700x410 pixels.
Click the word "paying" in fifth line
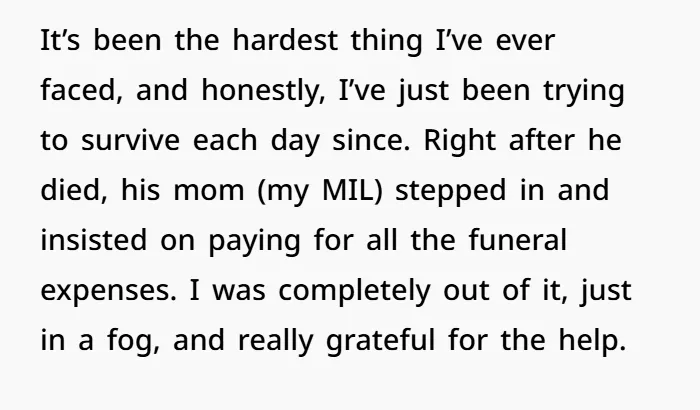(254, 240)
